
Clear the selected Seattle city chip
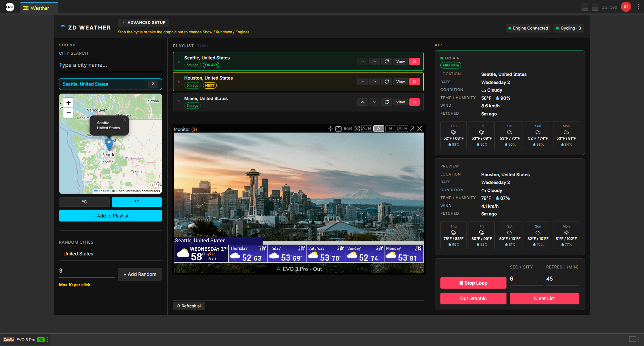pos(153,84)
